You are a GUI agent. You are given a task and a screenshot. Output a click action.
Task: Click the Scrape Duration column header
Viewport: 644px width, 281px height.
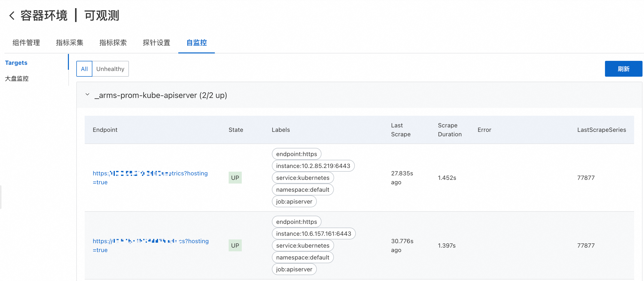pyautogui.click(x=449, y=130)
